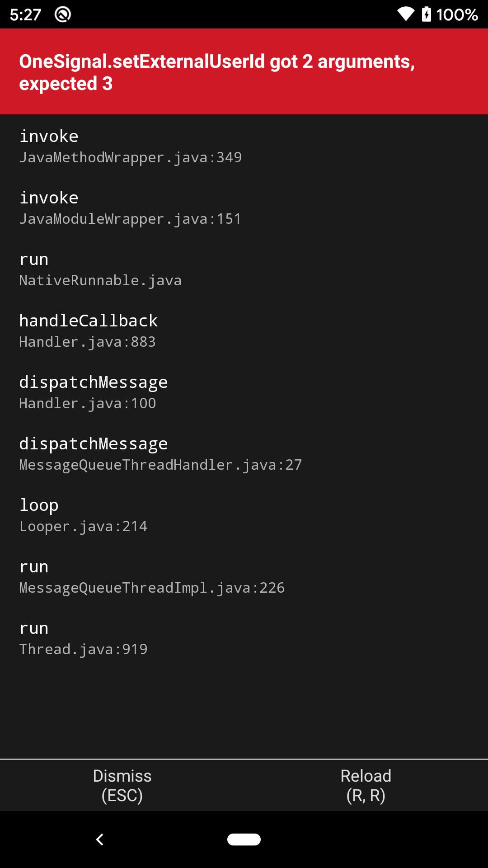Select dispatchMessage at Handler.java:100
Viewport: 488px width, 868px height.
[94, 392]
